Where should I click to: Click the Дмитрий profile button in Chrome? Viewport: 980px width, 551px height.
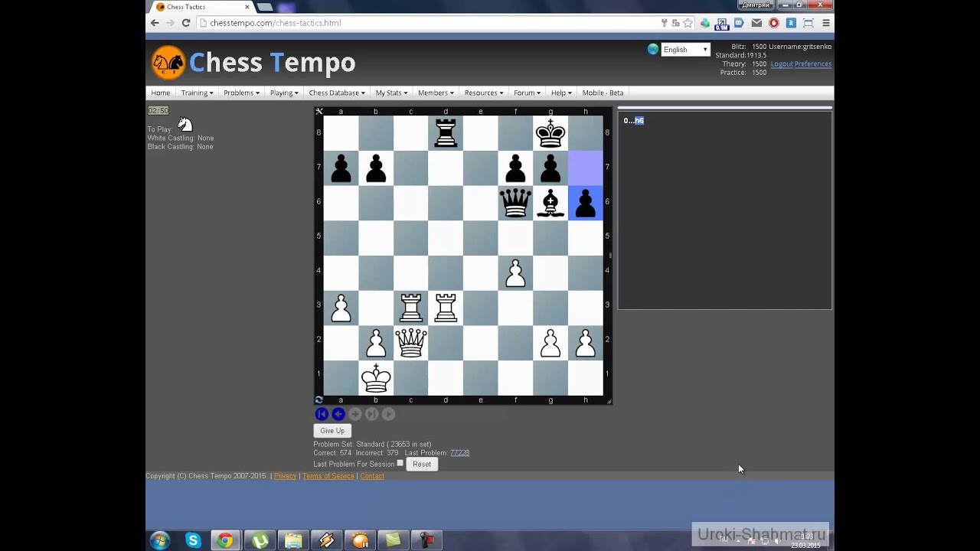click(755, 5)
